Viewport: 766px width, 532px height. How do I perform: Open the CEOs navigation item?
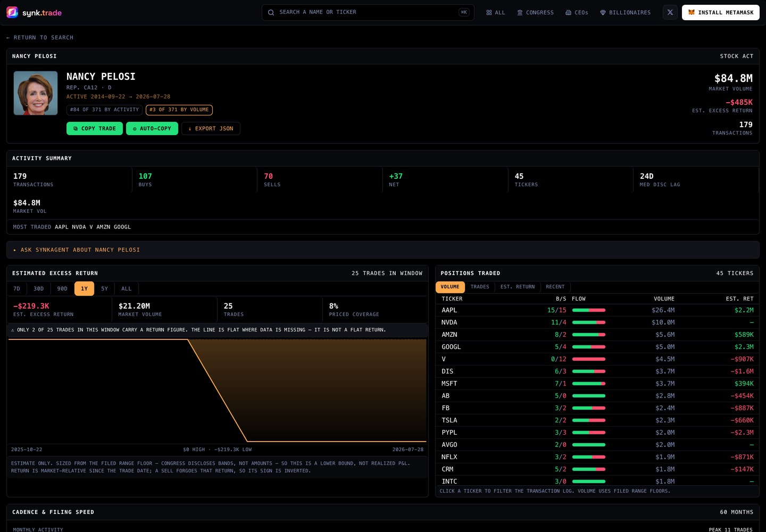tap(577, 13)
